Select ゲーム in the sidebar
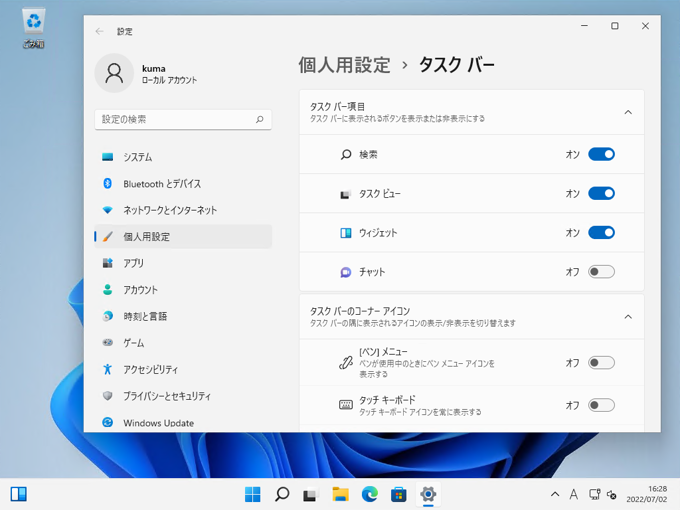Image resolution: width=680 pixels, height=510 pixels. pyautogui.click(x=183, y=343)
